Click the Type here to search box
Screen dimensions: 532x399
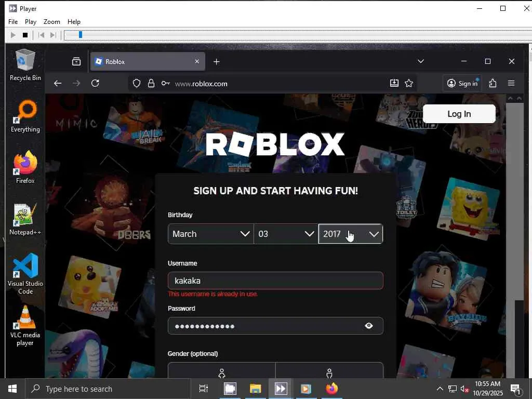point(108,389)
